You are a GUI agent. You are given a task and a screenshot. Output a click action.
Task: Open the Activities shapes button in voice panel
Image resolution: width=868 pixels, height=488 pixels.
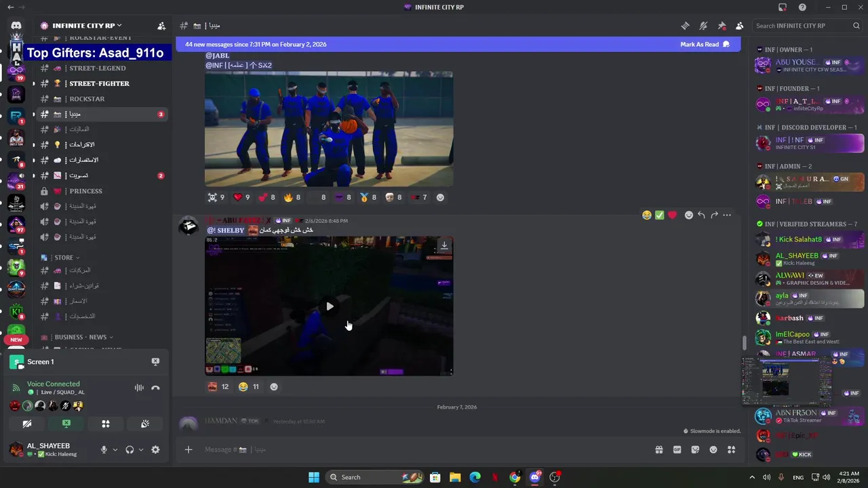coord(106,424)
